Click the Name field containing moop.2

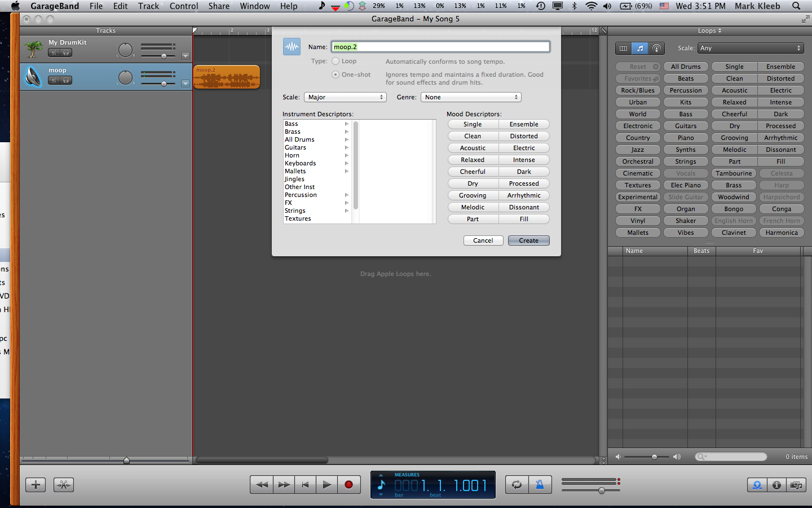[440, 47]
